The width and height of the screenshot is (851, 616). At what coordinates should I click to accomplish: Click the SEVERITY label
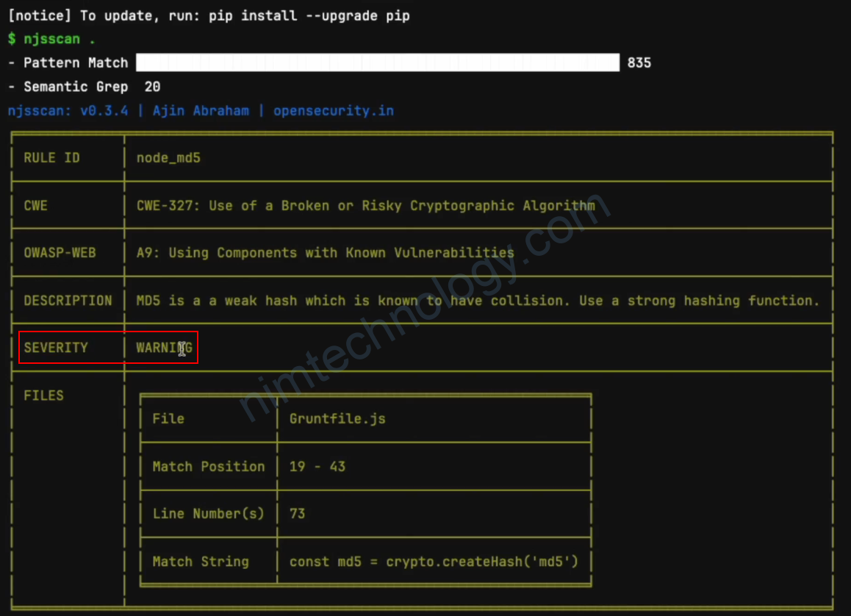(56, 348)
